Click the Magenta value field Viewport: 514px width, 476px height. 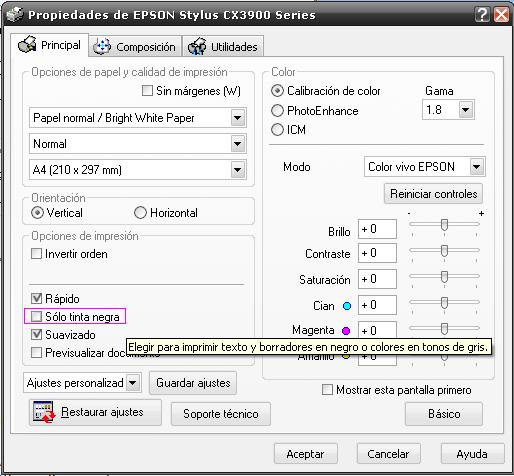[x=377, y=330]
